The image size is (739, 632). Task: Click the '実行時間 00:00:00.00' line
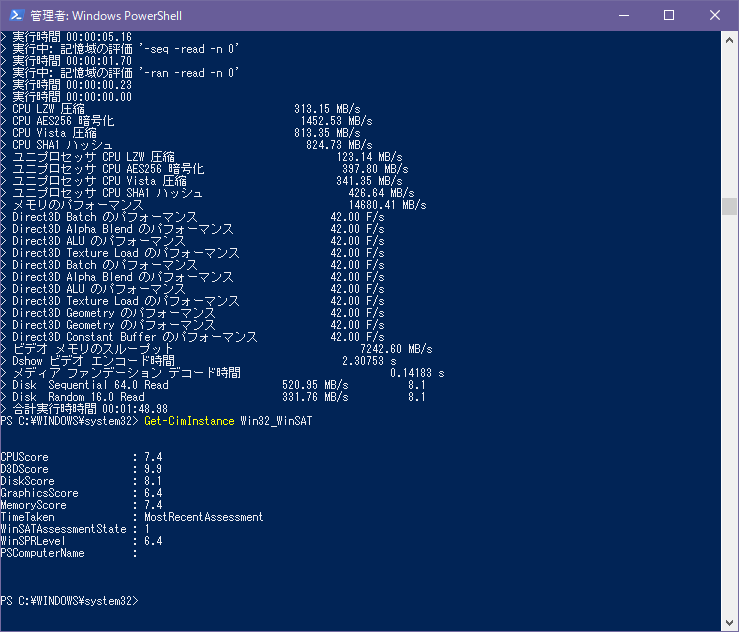click(72, 97)
